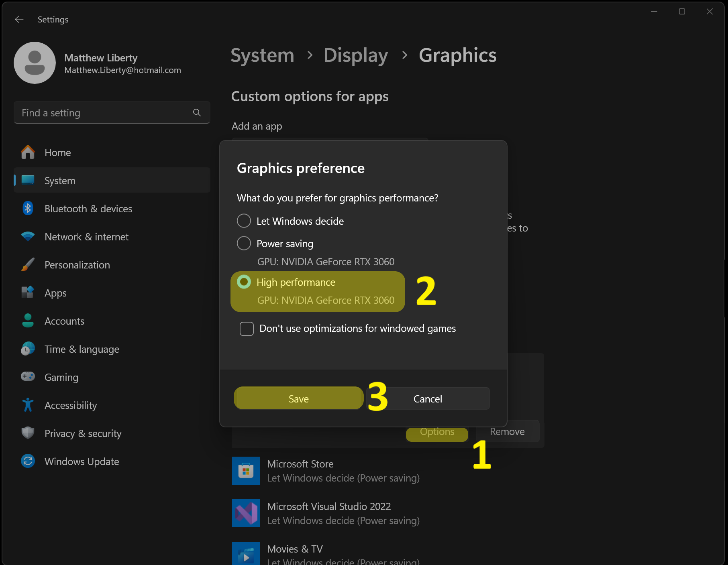Save the graphics preference
The image size is (728, 565).
tap(298, 398)
